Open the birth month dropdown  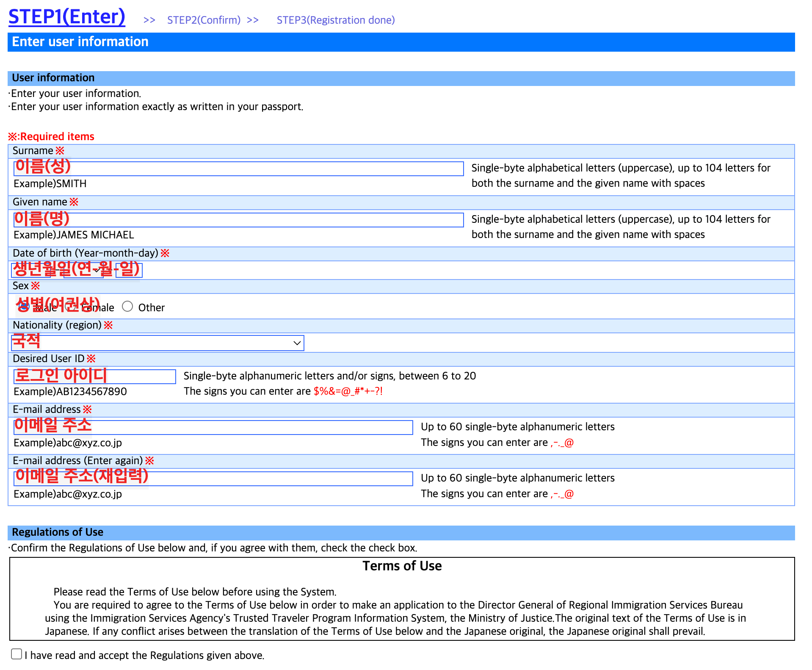(x=83, y=270)
